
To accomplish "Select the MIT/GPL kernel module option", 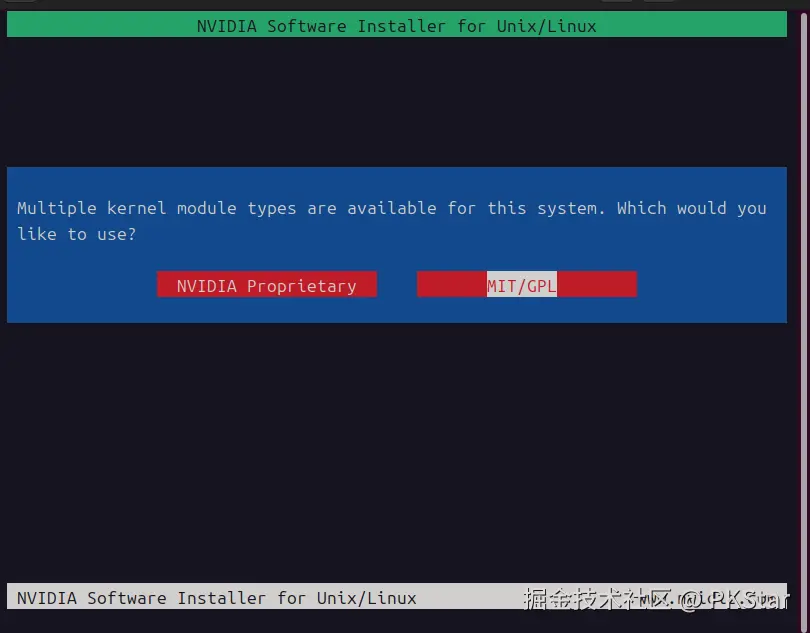I will click(x=527, y=285).
